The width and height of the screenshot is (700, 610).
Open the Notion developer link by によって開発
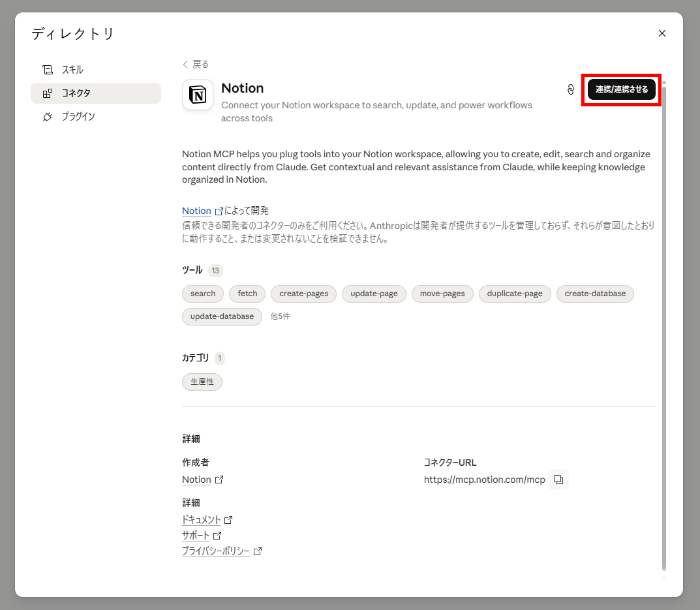pyautogui.click(x=196, y=211)
